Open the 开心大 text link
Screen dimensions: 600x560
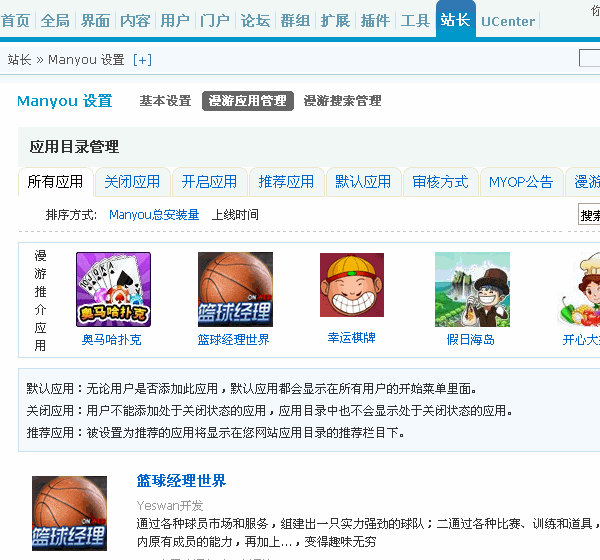[x=581, y=340]
